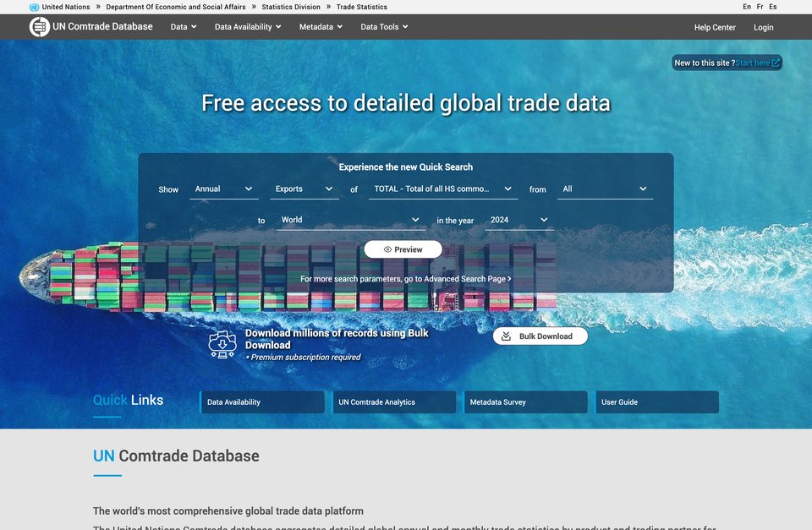Open the Data Tools menu

point(384,27)
